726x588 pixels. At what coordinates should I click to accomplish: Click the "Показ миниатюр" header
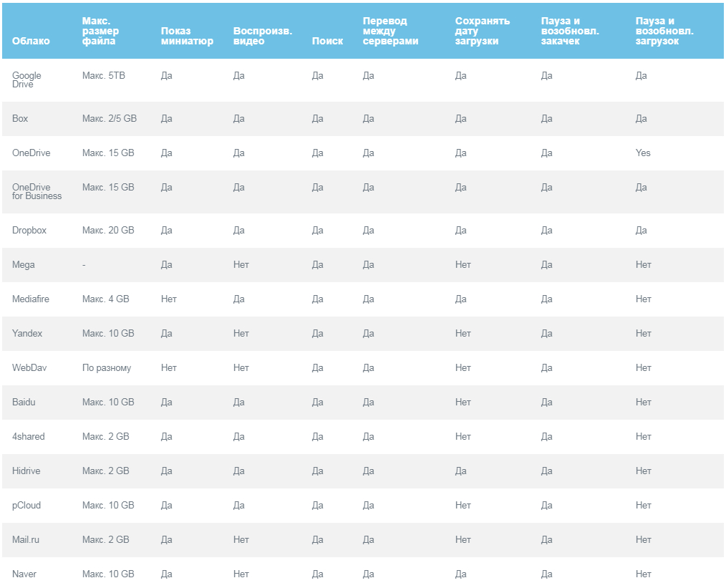[x=187, y=36]
